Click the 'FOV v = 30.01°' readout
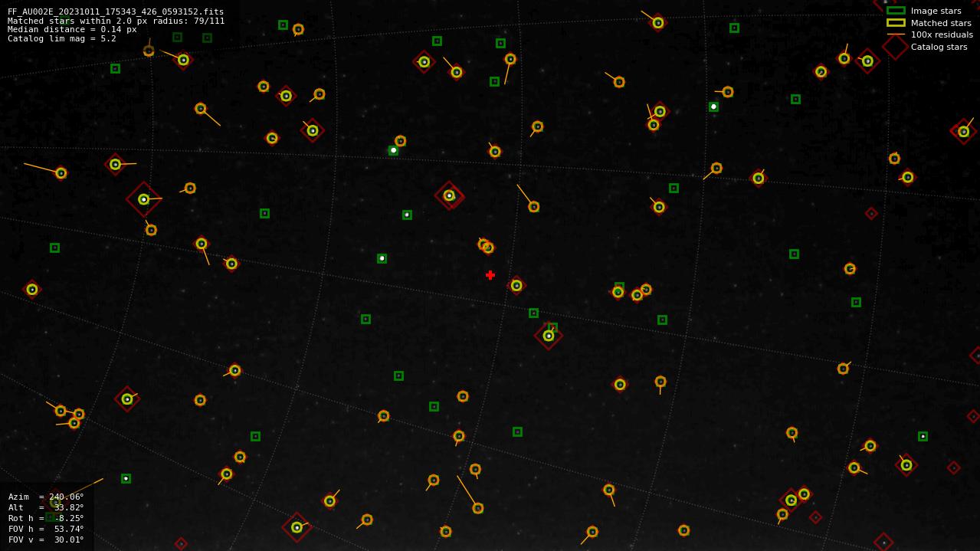This screenshot has height=551, width=980. [46, 540]
